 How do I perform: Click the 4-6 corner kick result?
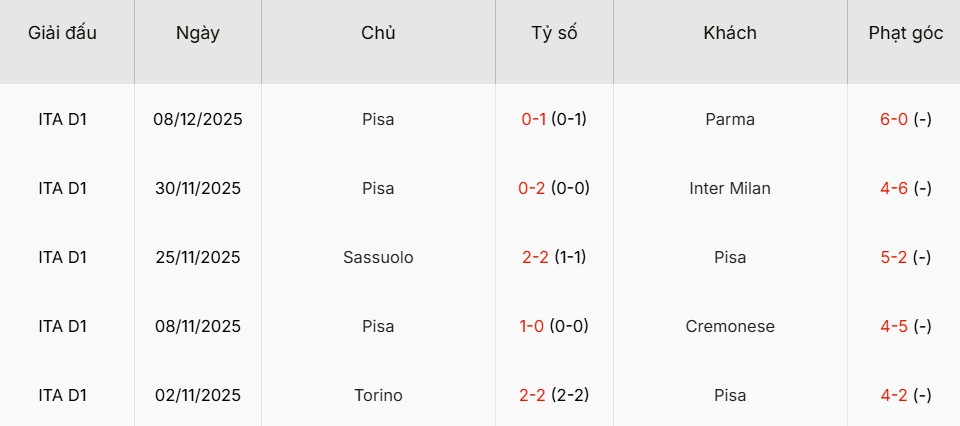click(x=893, y=188)
